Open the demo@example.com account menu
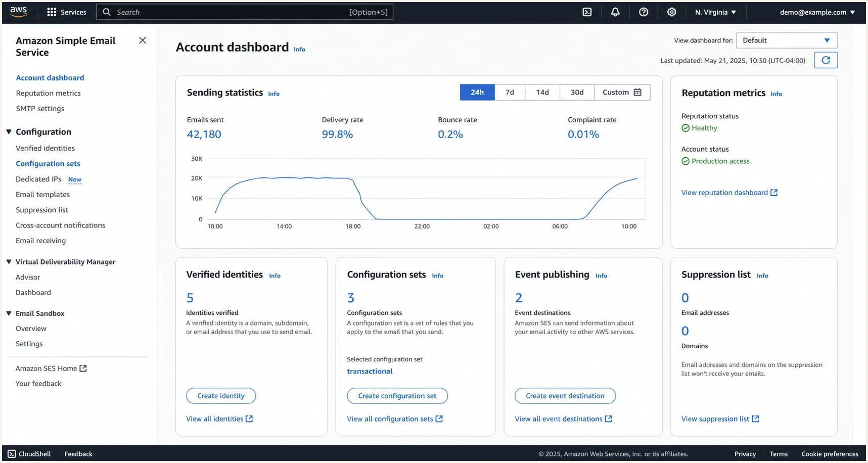This screenshot has height=463, width=868. pos(817,12)
